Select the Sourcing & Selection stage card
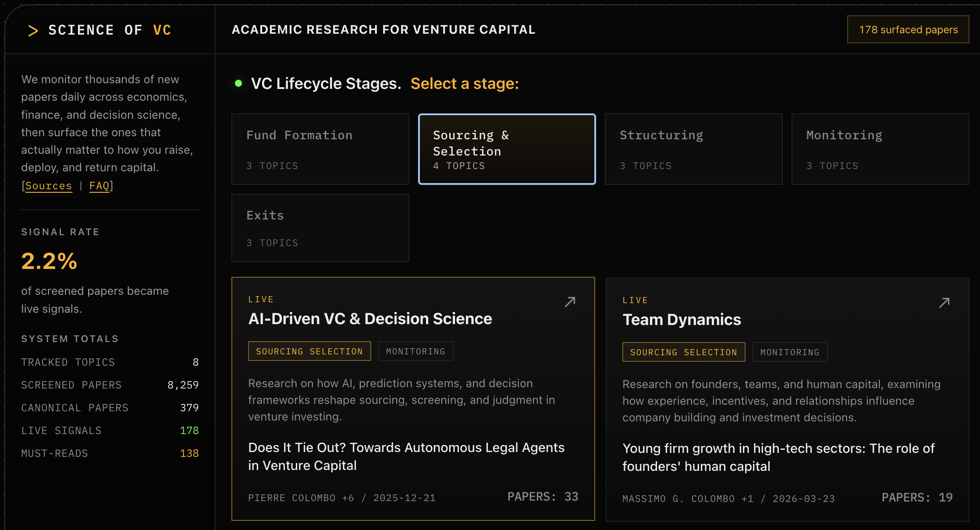Viewport: 980px width, 530px height. pyautogui.click(x=507, y=149)
